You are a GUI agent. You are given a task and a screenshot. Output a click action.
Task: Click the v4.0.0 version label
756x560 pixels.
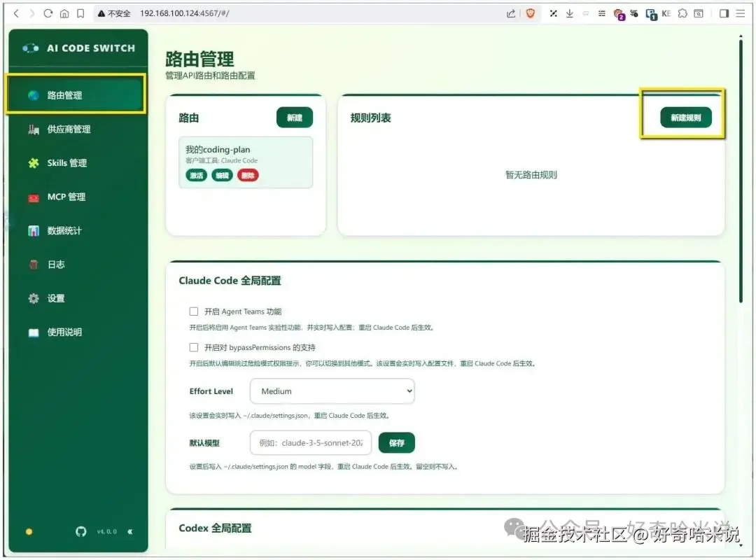coord(106,531)
